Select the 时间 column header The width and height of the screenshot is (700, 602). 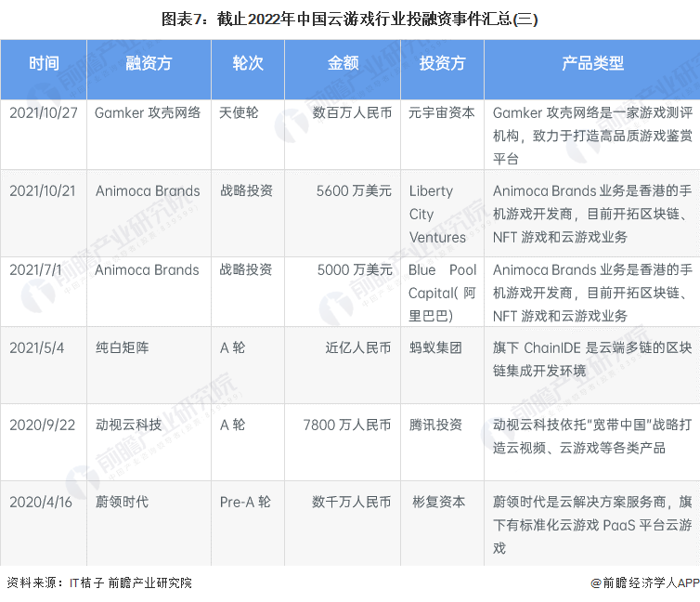pos(44,63)
